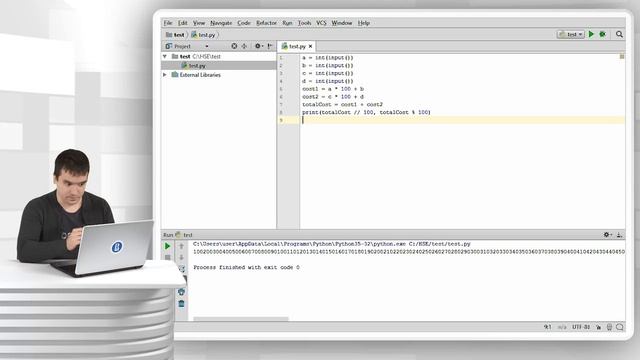
Task: Click the horizontal scrollbar in the console
Action: (x=241, y=319)
